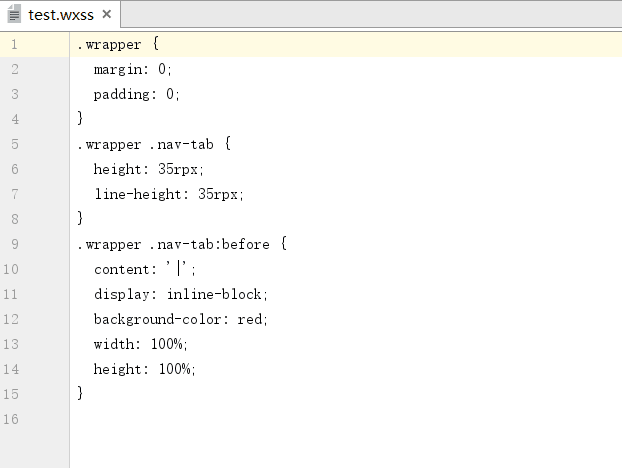Click the '.wrapper .nav-tab {' selector text
The height and width of the screenshot is (468, 622).
[154, 144]
